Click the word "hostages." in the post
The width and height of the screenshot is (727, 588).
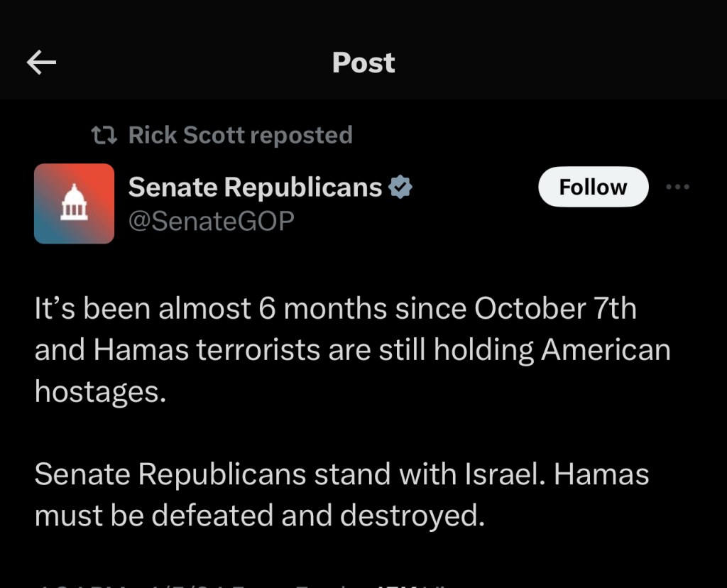[100, 391]
